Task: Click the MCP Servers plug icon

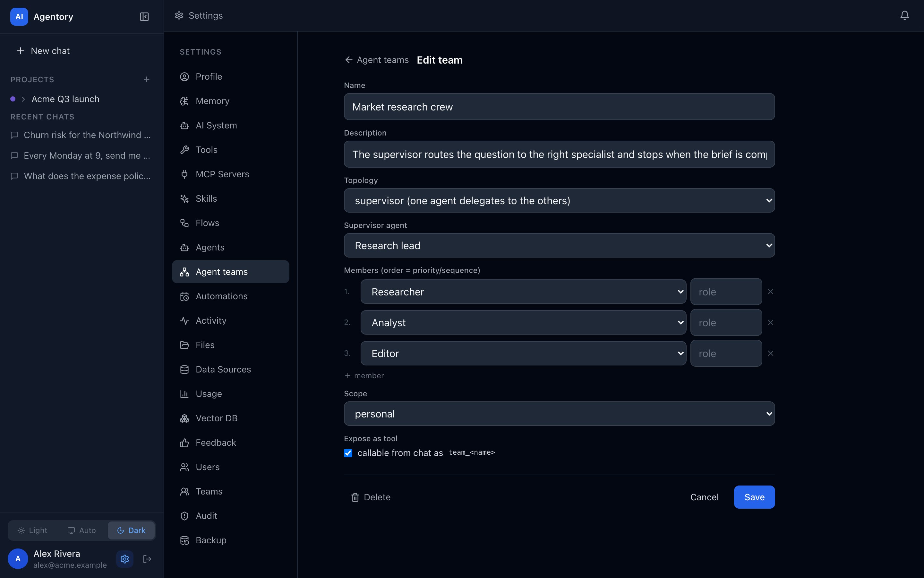Action: 184,174
